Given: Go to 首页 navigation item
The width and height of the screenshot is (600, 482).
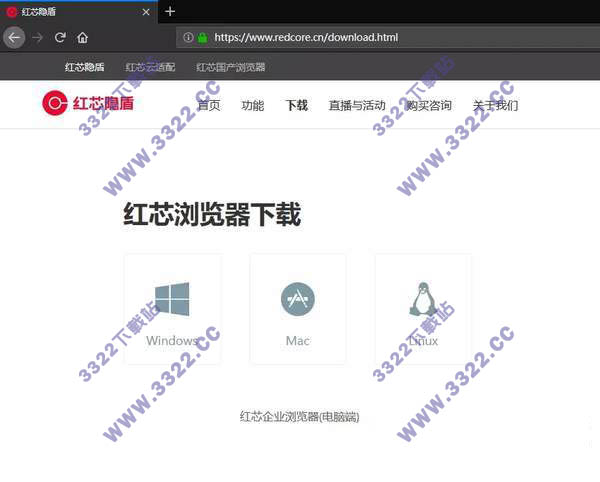Looking at the screenshot, I should 209,106.
